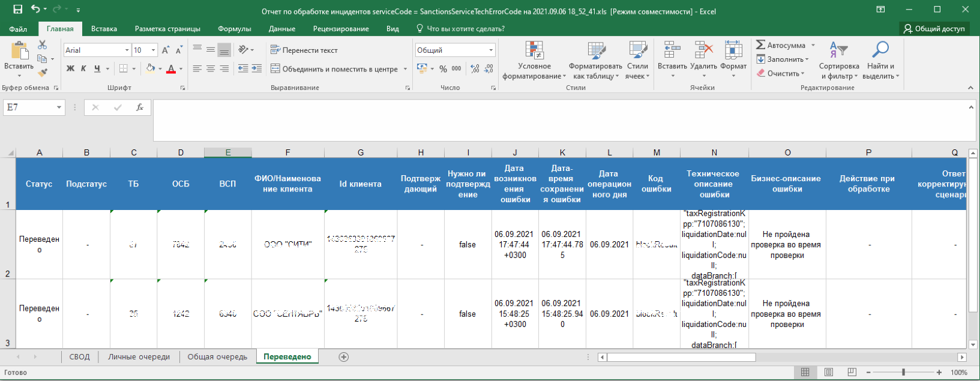Click the percent style icon

click(x=443, y=69)
